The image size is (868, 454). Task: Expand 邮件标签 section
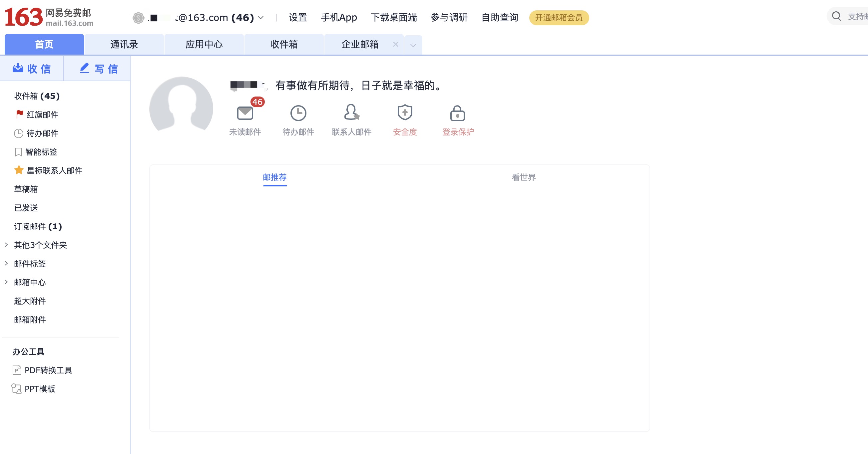pos(6,263)
